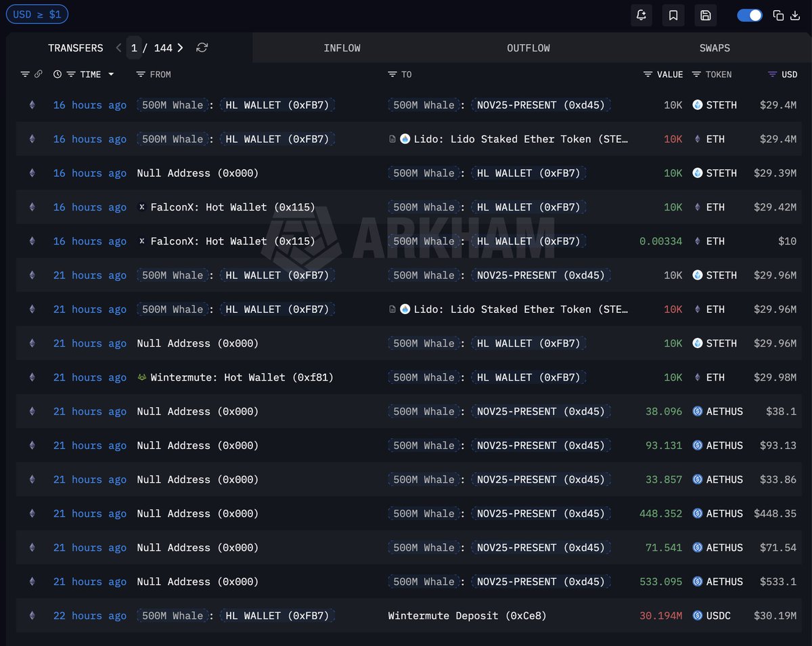Image resolution: width=812 pixels, height=646 pixels.
Task: Click the save floppy disk icon
Action: click(706, 15)
